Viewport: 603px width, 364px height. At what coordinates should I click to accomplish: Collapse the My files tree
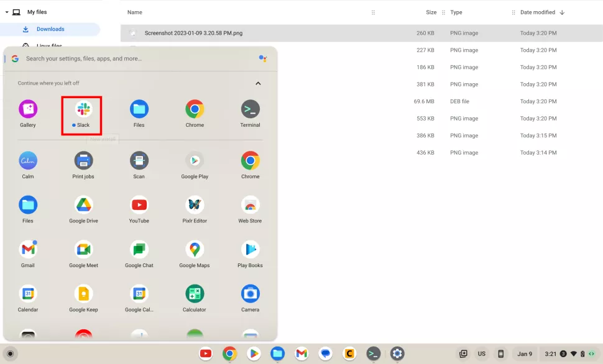pos(7,12)
